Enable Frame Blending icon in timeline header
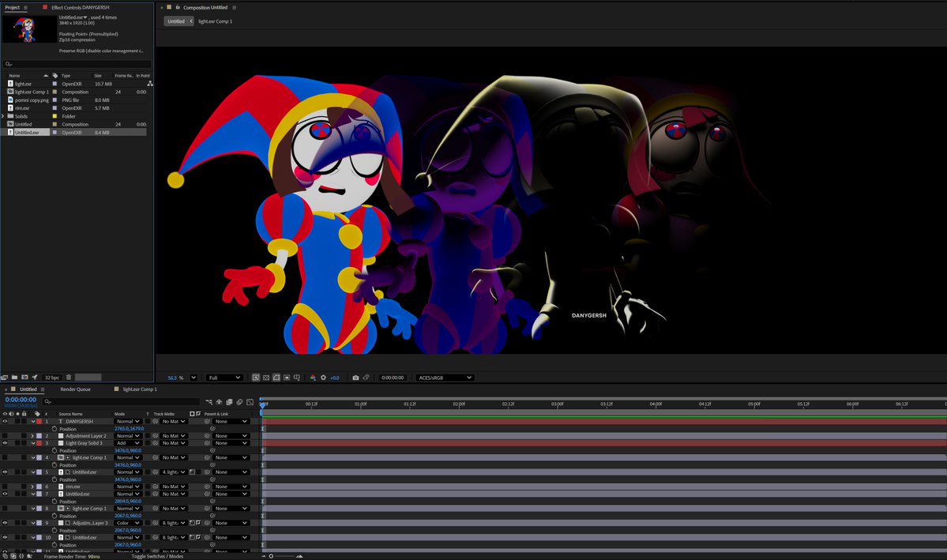Viewport: 947px width, 560px height. tap(230, 402)
